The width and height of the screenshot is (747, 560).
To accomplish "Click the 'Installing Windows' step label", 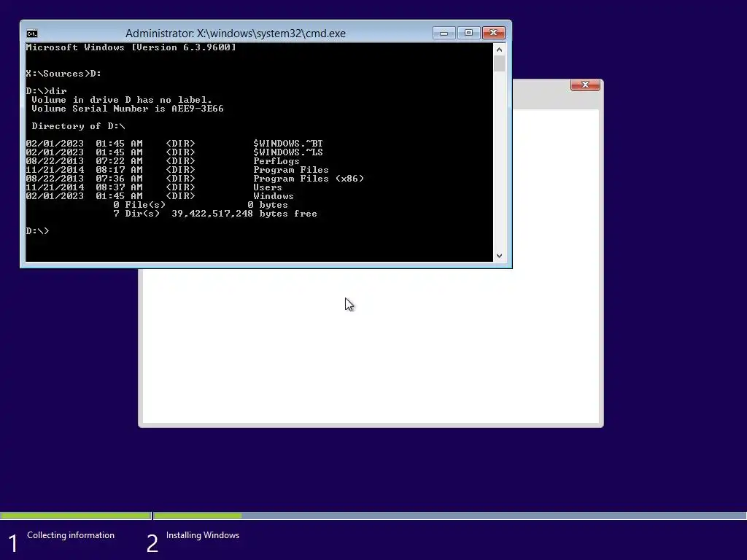I will point(203,535).
